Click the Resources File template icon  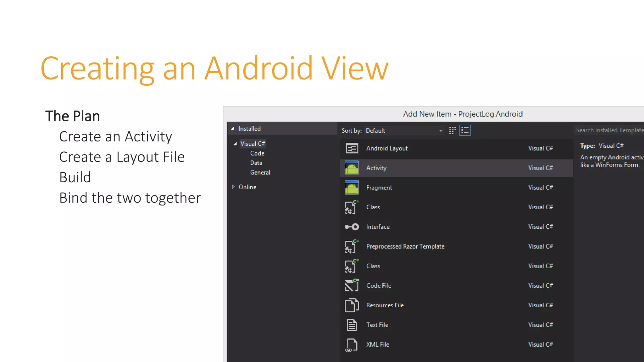pyautogui.click(x=352, y=305)
